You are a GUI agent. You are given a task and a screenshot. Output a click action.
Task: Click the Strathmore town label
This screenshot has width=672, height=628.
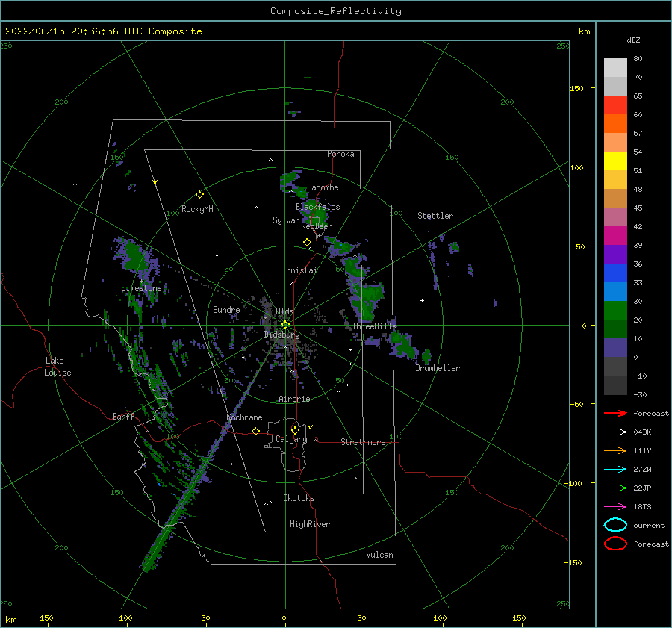[x=363, y=442]
